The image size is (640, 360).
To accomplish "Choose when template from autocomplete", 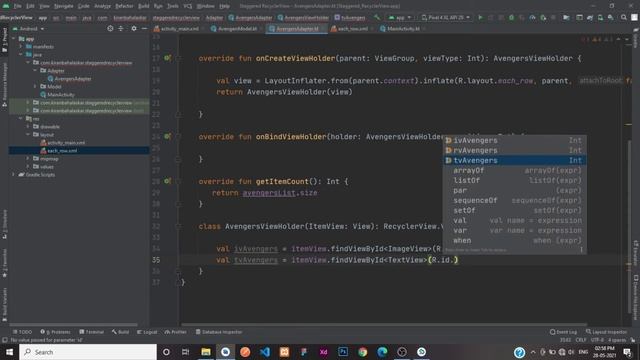I will (515, 240).
